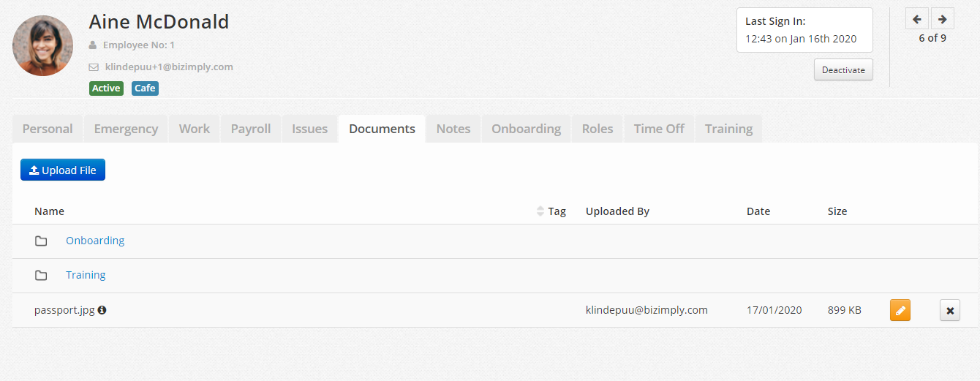Click the Deactivate button
Viewport: 980px width, 381px height.
(843, 70)
